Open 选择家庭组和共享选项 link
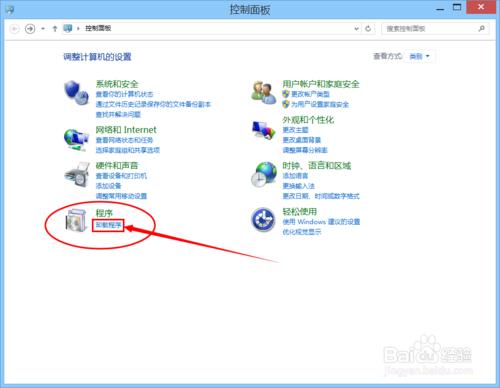The height and width of the screenshot is (388, 500). [128, 150]
